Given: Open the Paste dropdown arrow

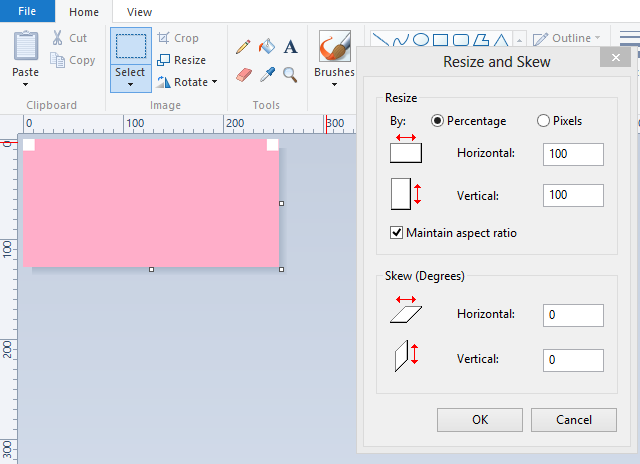Looking at the screenshot, I should tap(25, 85).
